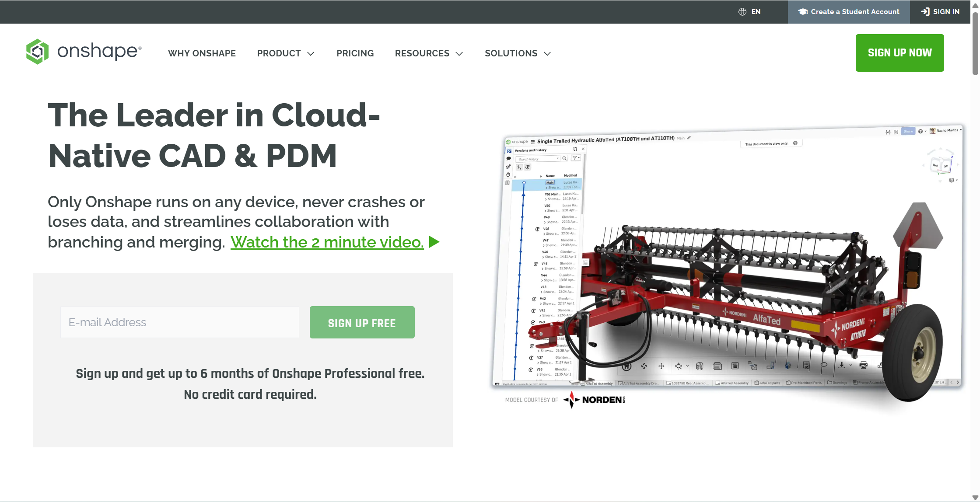This screenshot has height=502, width=980.
Task: Click the AlfaTed CAD model screenshot
Action: tap(726, 262)
